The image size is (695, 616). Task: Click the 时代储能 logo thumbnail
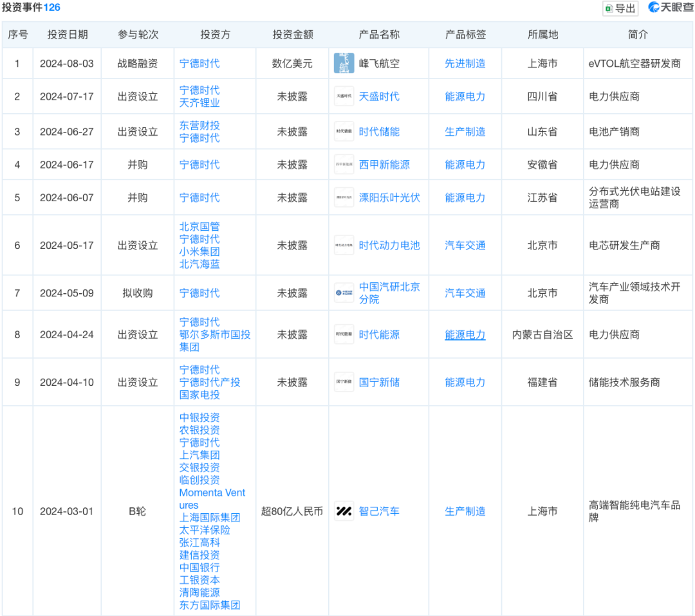click(344, 132)
